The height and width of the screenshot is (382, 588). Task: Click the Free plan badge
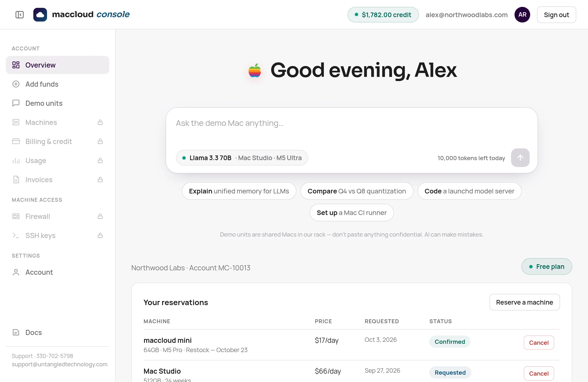tap(547, 266)
